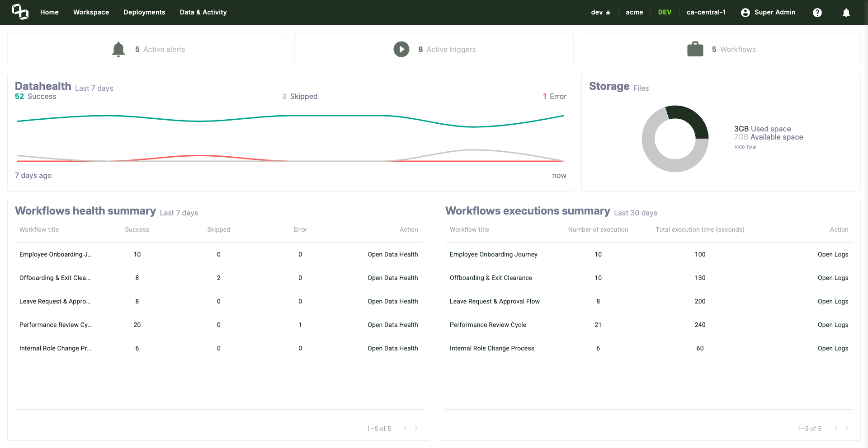Click execution count 21 for Performance Review
Viewport: 868px width, 448px height.
pyautogui.click(x=598, y=325)
